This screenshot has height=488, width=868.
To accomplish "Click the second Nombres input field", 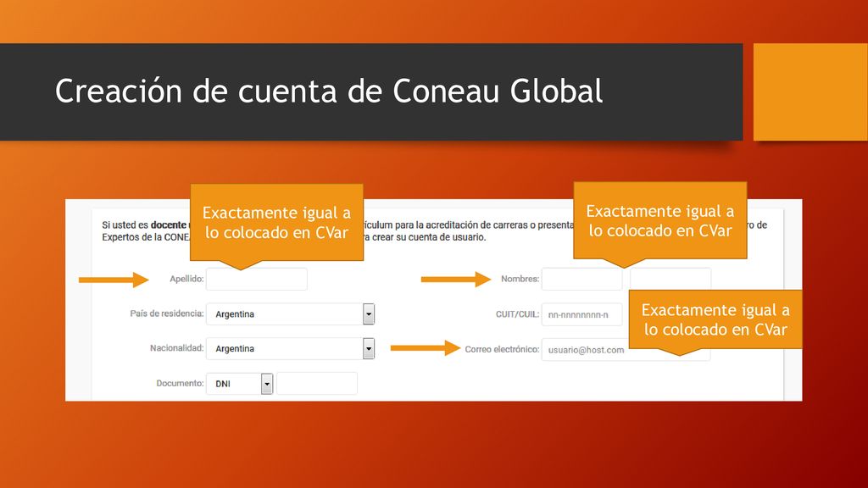I will [x=670, y=279].
